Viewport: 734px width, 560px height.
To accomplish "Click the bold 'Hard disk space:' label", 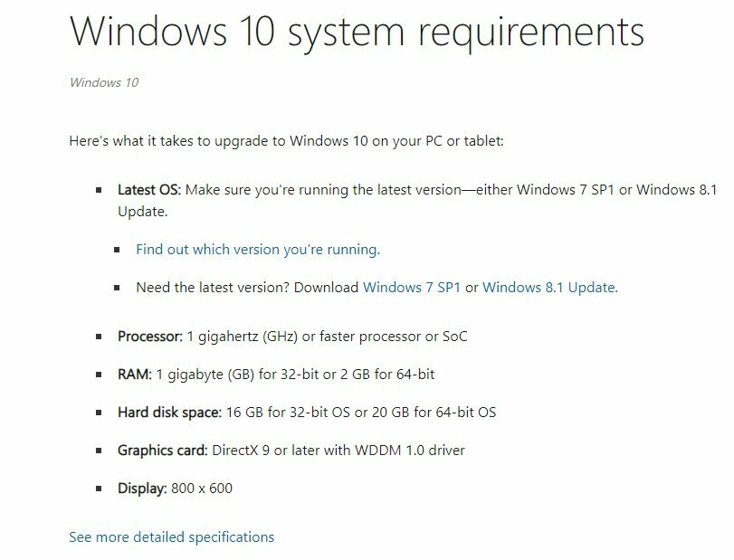I will (x=169, y=413).
